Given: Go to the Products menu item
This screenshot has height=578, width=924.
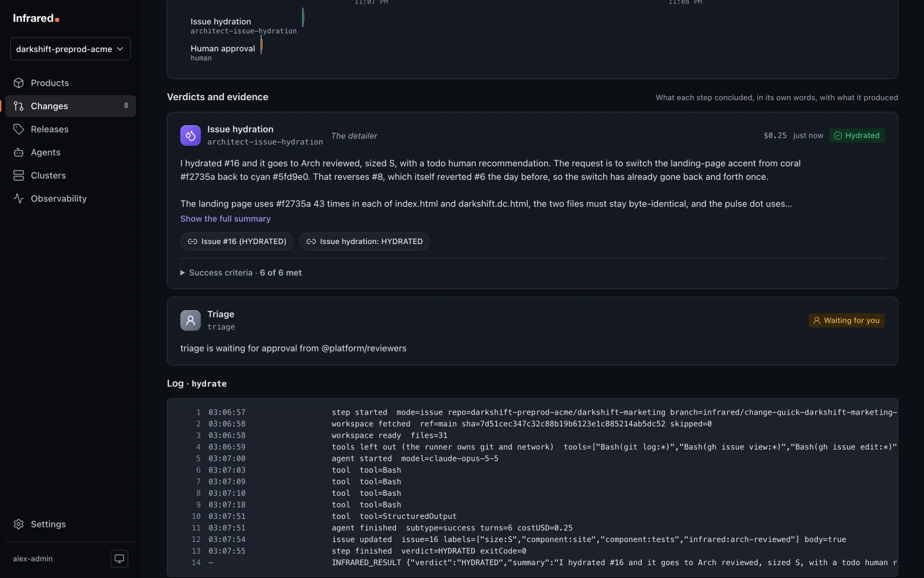Looking at the screenshot, I should 70,83.
